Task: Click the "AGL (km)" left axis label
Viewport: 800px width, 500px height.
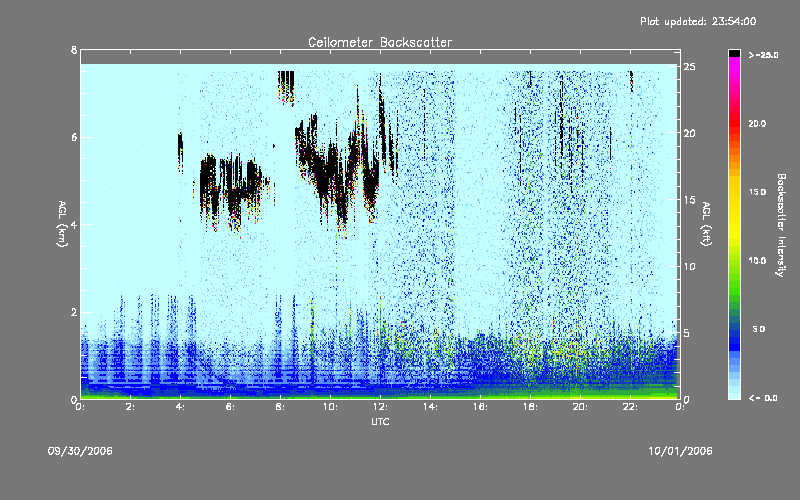Action: coord(62,224)
